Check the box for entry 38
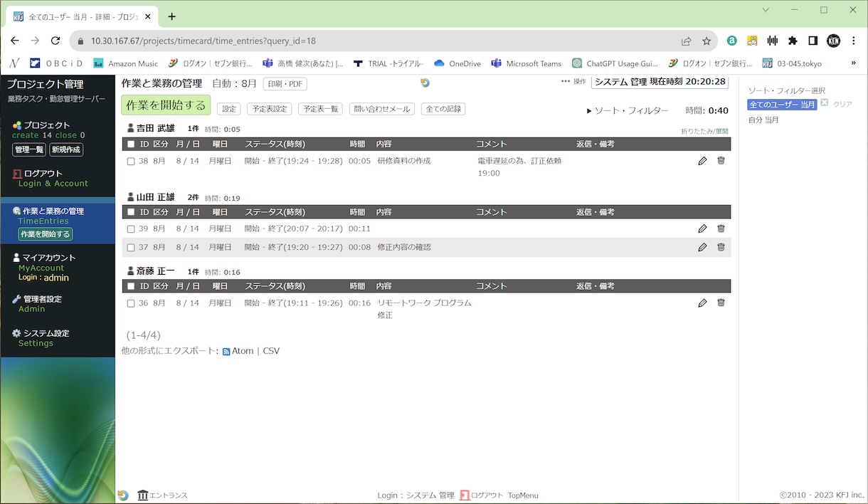The height and width of the screenshot is (504, 868). pos(131,162)
